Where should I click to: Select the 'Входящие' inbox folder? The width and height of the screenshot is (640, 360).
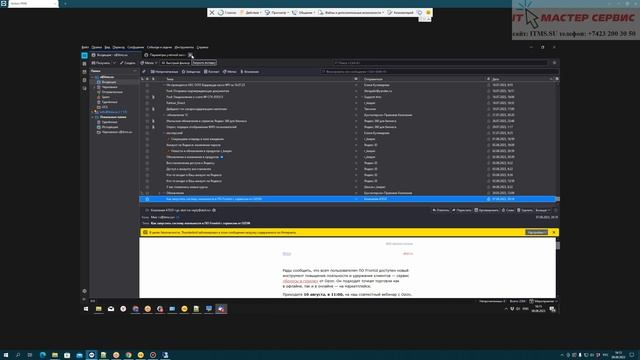click(109, 82)
